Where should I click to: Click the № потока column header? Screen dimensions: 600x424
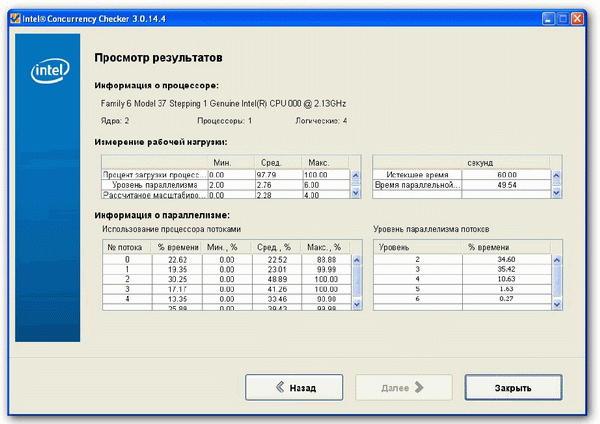[126, 247]
